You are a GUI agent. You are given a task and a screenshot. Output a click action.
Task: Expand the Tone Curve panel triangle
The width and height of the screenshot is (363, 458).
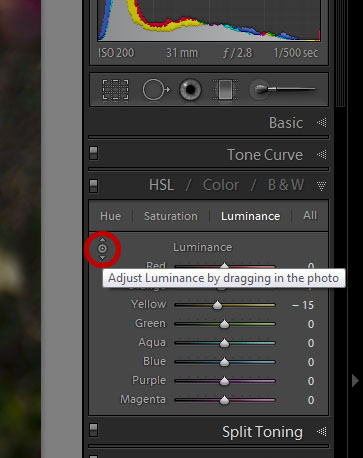322,155
